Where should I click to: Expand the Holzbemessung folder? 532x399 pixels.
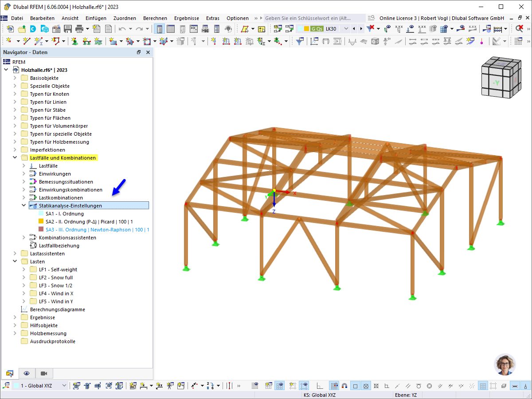[15, 333]
